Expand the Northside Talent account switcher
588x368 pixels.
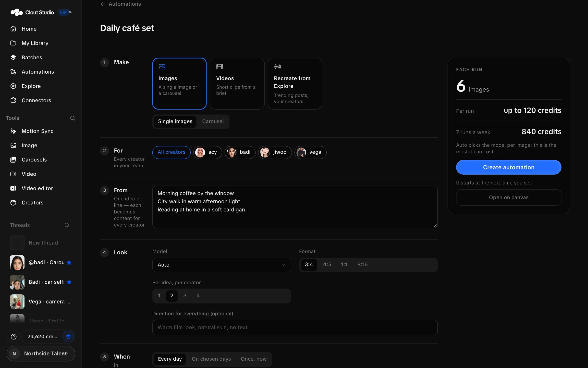[41, 354]
